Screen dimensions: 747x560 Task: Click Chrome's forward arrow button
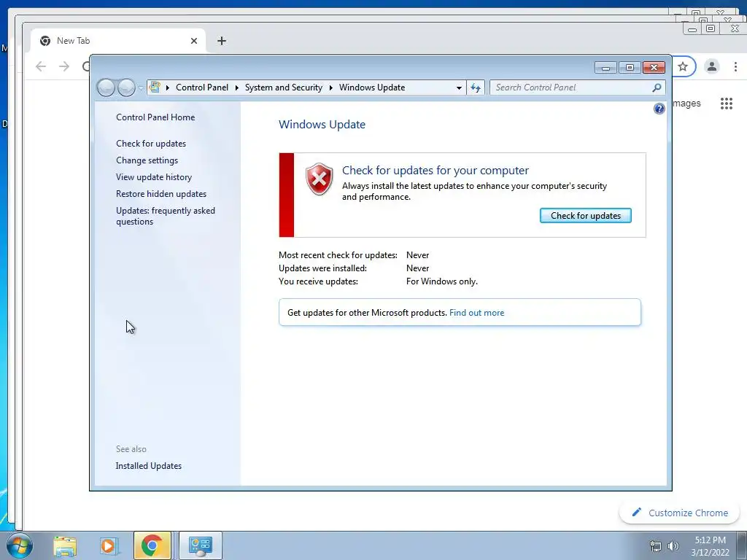64,66
